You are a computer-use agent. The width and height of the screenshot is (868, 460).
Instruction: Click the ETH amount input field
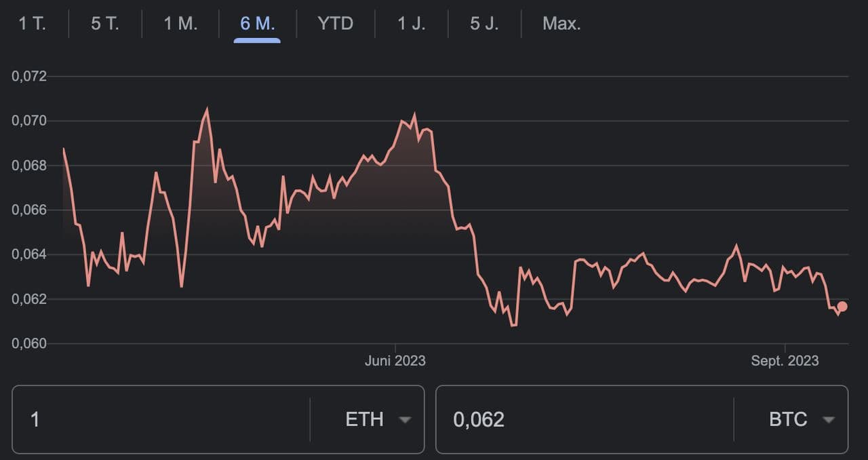click(x=163, y=420)
